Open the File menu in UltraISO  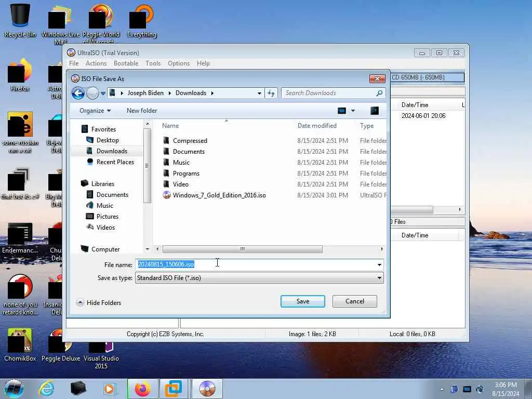click(74, 63)
